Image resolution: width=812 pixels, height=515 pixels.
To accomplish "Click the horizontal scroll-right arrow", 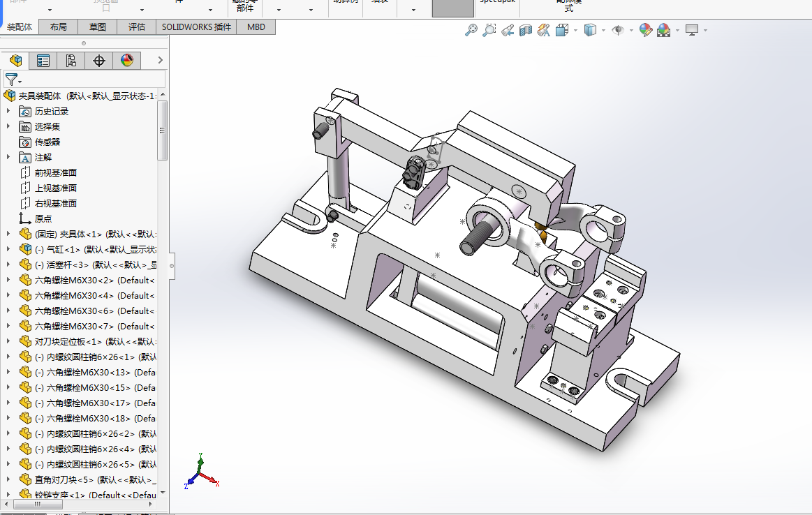I will coord(151,504).
